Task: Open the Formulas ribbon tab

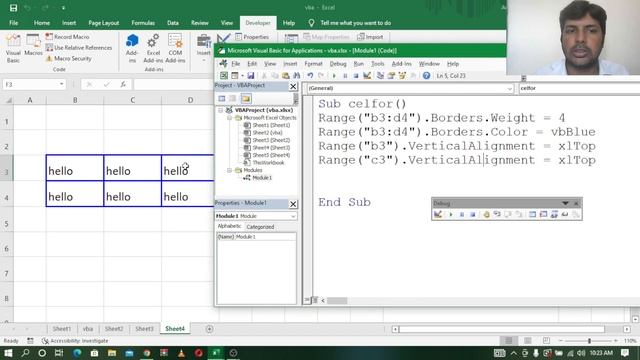Action: tap(143, 23)
